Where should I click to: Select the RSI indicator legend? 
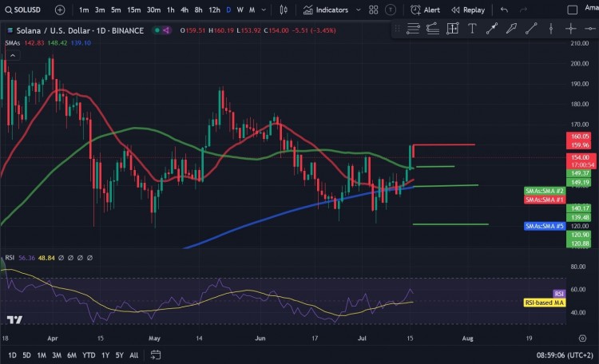tap(10, 258)
